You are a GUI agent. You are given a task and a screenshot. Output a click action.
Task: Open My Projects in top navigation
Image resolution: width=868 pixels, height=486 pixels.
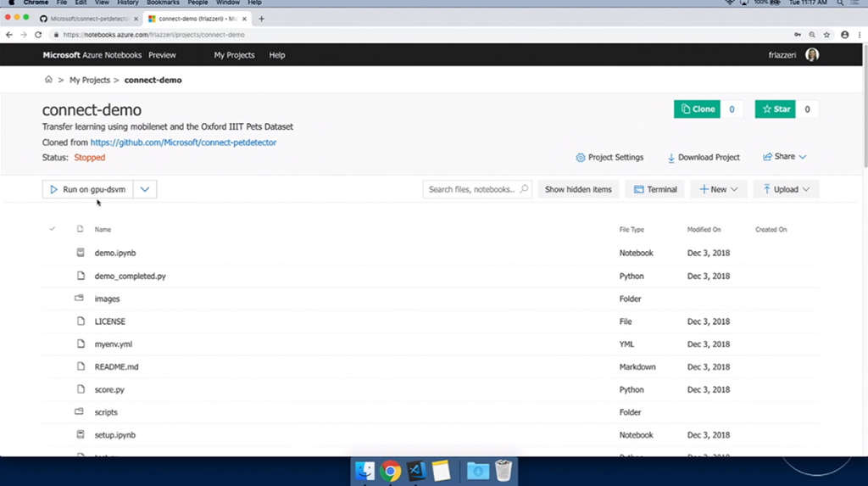click(x=234, y=55)
